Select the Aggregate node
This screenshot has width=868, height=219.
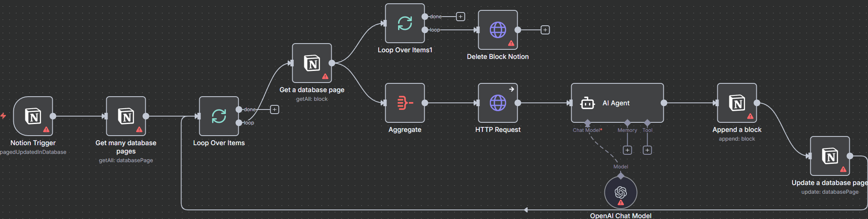point(405,103)
